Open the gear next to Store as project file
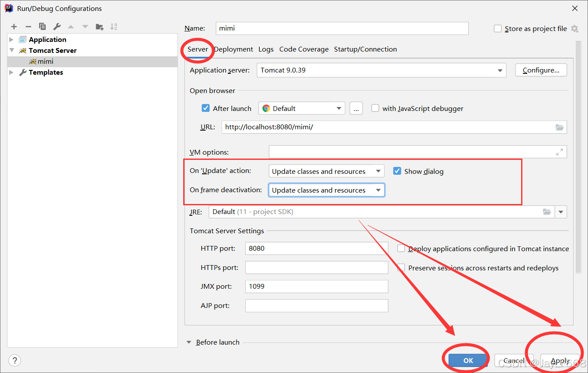The width and height of the screenshot is (588, 373). pyautogui.click(x=574, y=29)
